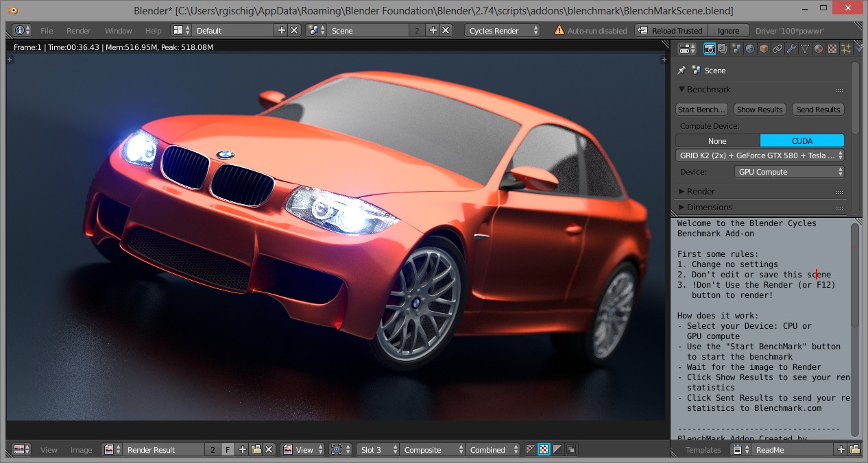The width and height of the screenshot is (868, 463).
Task: Pin the Scene properties context
Action: [x=682, y=70]
